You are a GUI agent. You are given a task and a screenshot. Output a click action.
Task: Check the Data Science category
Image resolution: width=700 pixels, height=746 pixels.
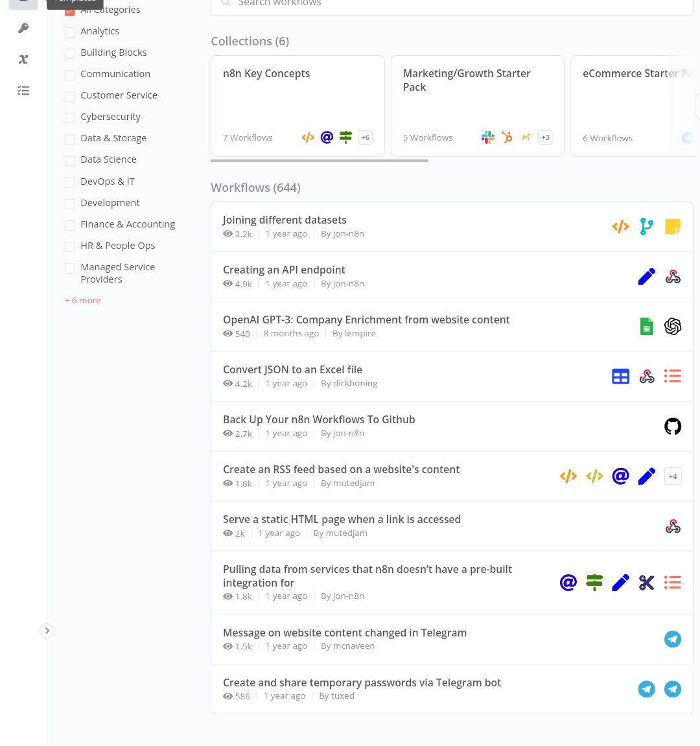click(x=70, y=161)
